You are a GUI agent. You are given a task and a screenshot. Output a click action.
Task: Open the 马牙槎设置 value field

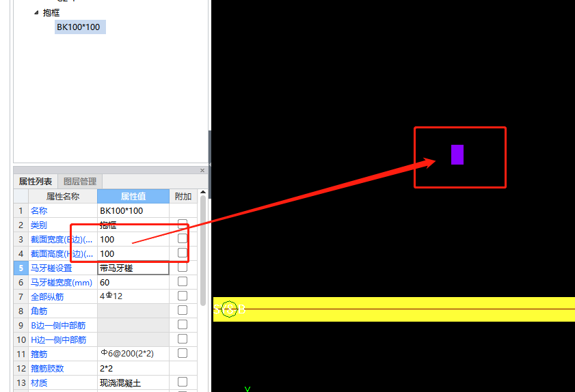(133, 268)
